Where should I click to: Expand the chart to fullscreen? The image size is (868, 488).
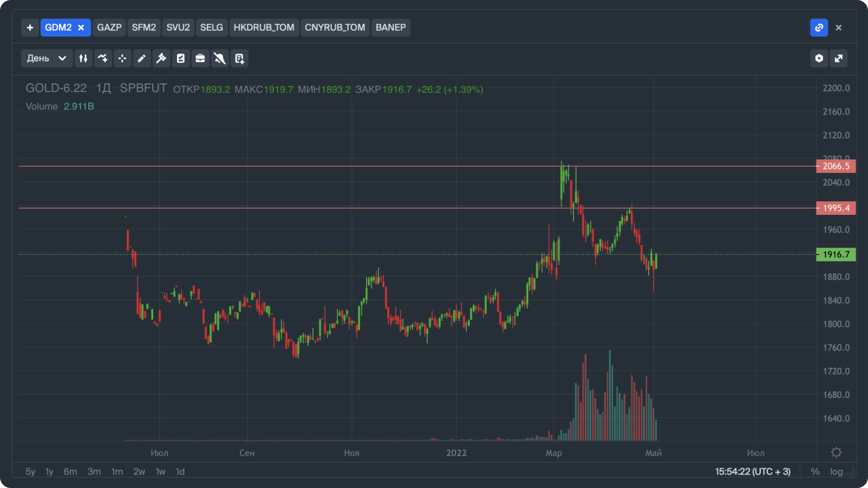click(x=839, y=58)
